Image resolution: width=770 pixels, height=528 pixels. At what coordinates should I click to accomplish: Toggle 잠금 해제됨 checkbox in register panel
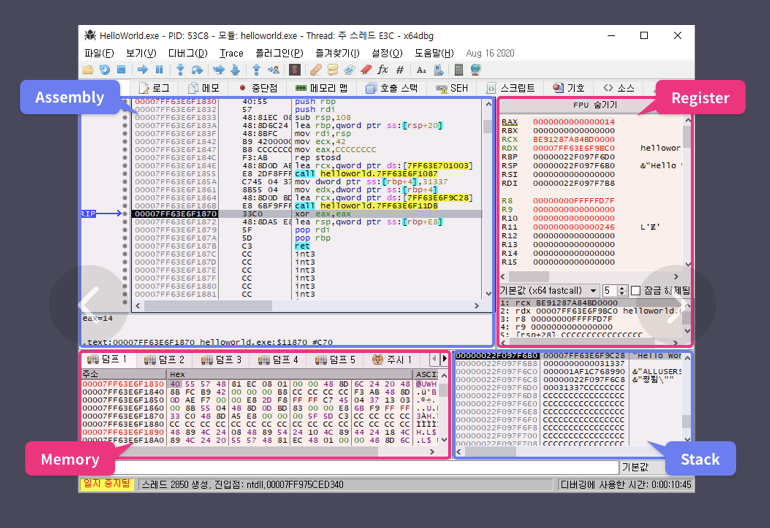click(x=635, y=290)
